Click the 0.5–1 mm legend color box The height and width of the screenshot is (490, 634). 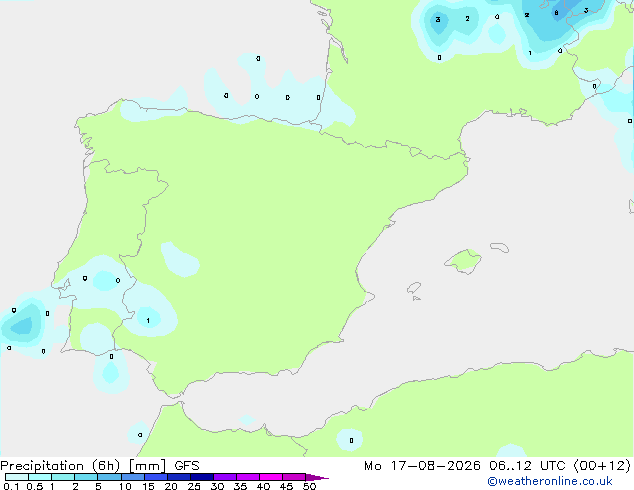40,477
